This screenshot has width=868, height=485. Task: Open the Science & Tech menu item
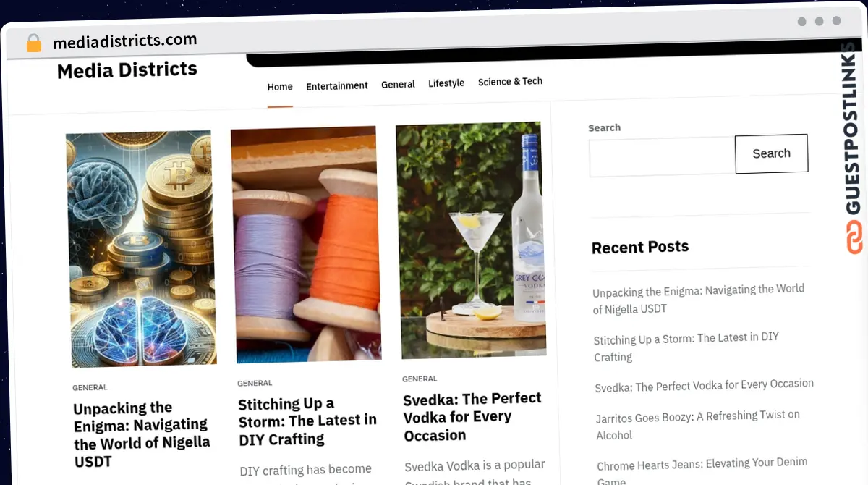coord(510,82)
